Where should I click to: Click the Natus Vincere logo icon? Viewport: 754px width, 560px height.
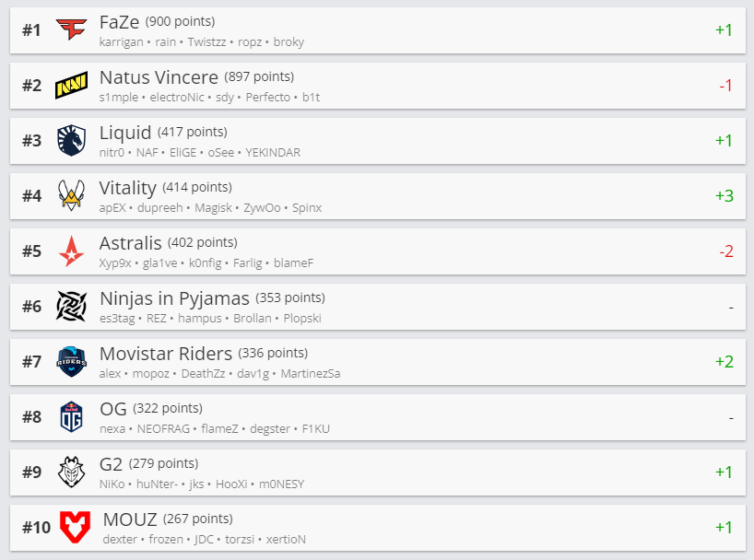[x=71, y=86]
